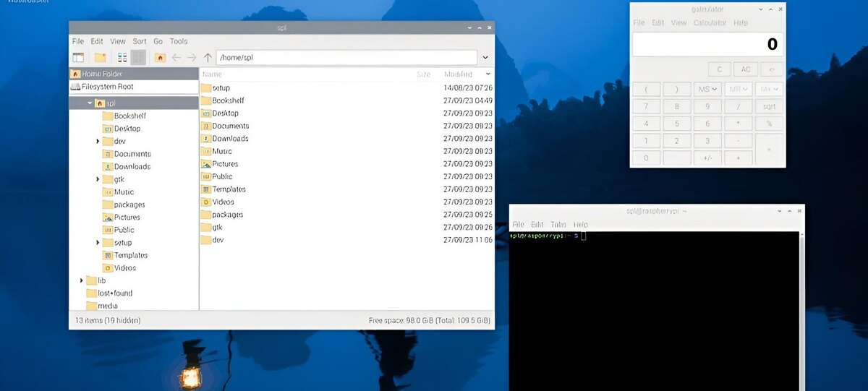Click the dev folder icon in the file list
The height and width of the screenshot is (391, 868).
pyautogui.click(x=205, y=240)
